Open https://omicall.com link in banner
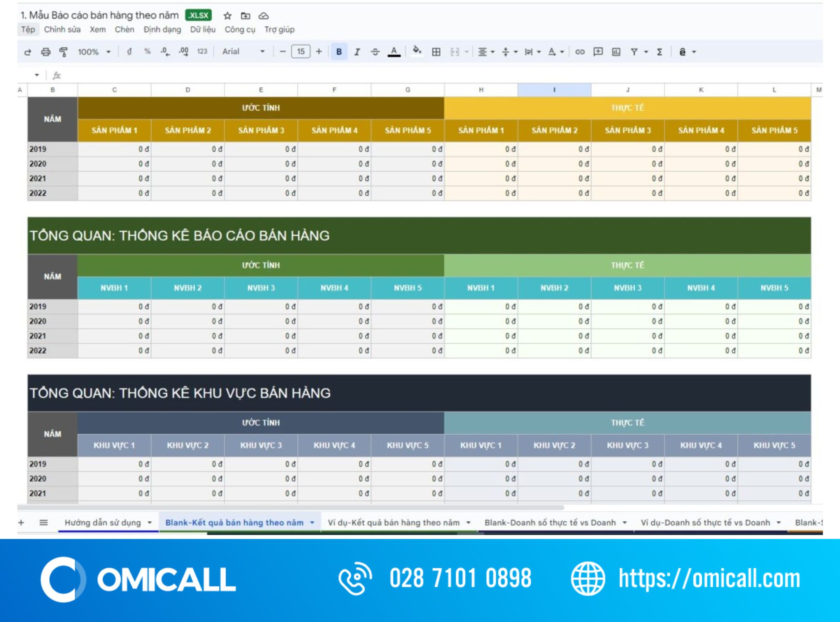 pyautogui.click(x=709, y=579)
